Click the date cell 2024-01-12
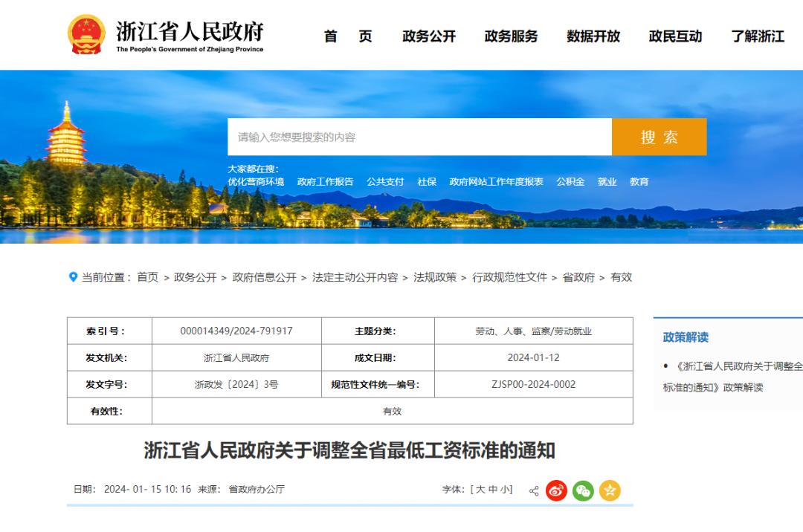The image size is (803, 532). pyautogui.click(x=534, y=357)
